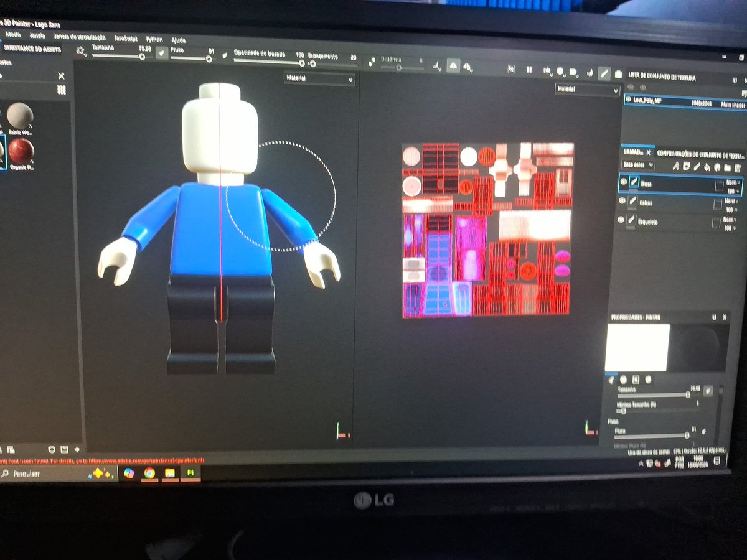Viewport: 747px width, 560px height.
Task: Open the Janela menu
Action: (x=37, y=35)
